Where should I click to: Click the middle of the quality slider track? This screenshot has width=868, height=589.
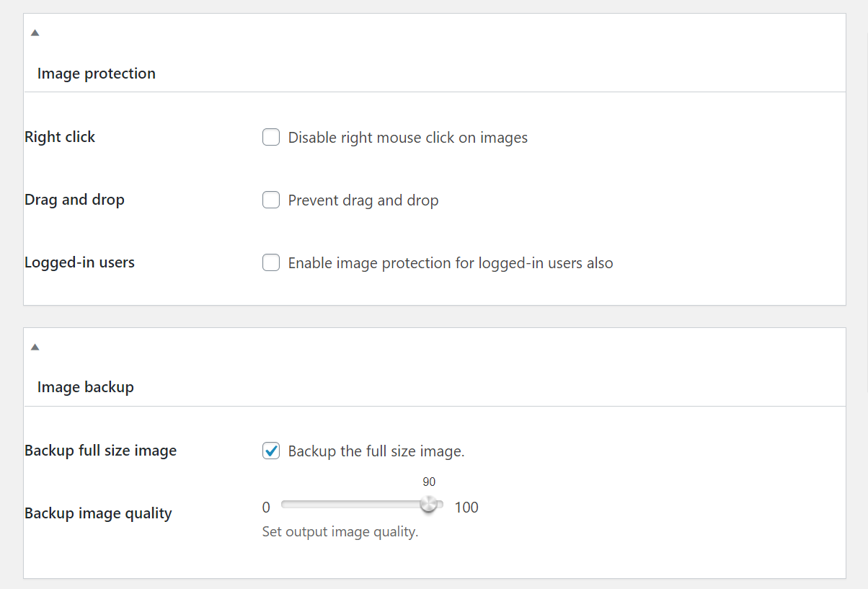pyautogui.click(x=362, y=505)
